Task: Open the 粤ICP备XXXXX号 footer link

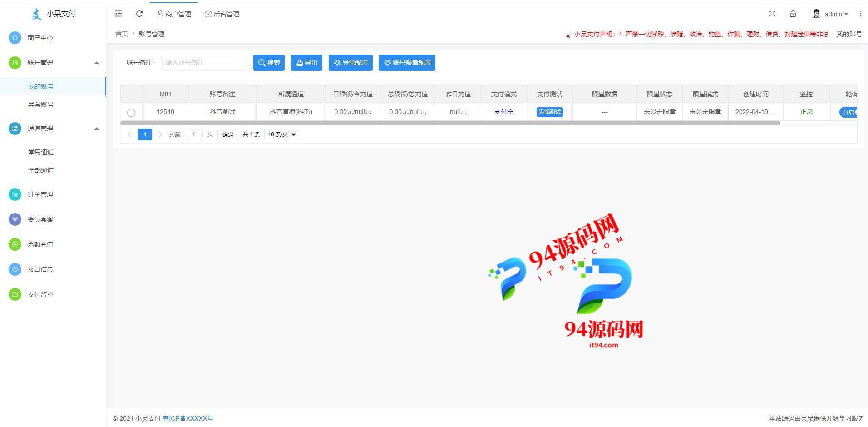Action: tap(188, 418)
